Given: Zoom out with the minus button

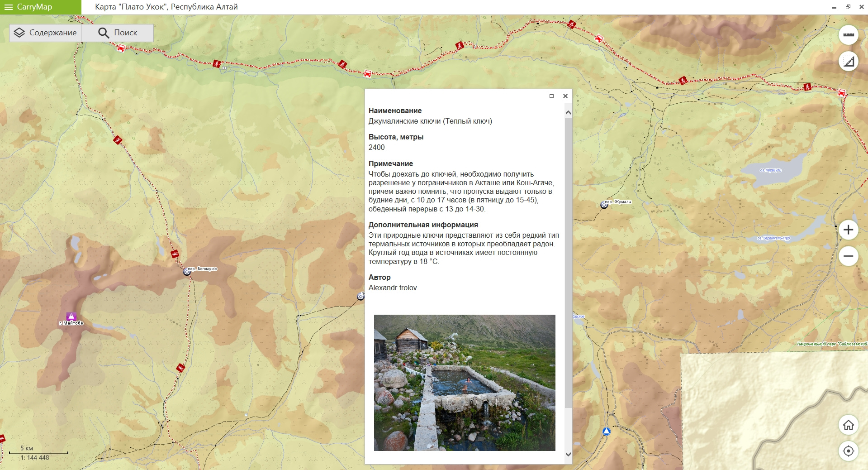Looking at the screenshot, I should (848, 256).
